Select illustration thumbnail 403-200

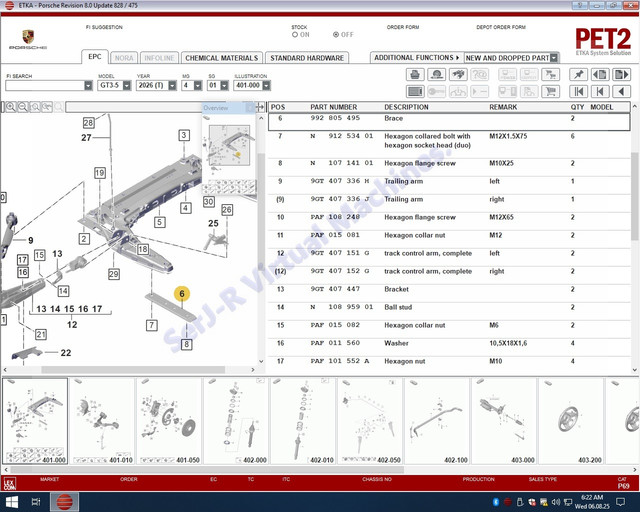click(571, 421)
